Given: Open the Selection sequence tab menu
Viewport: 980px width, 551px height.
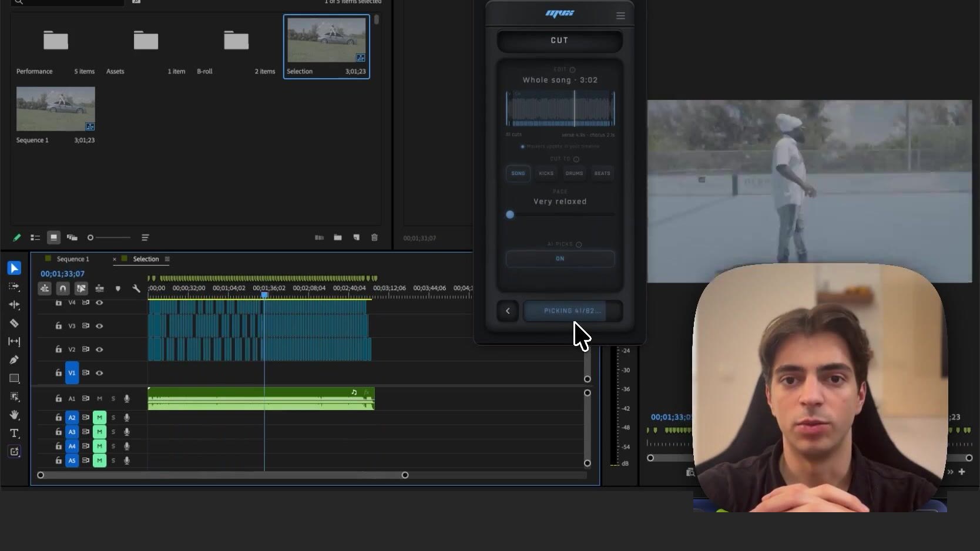Looking at the screenshot, I should click(x=167, y=259).
